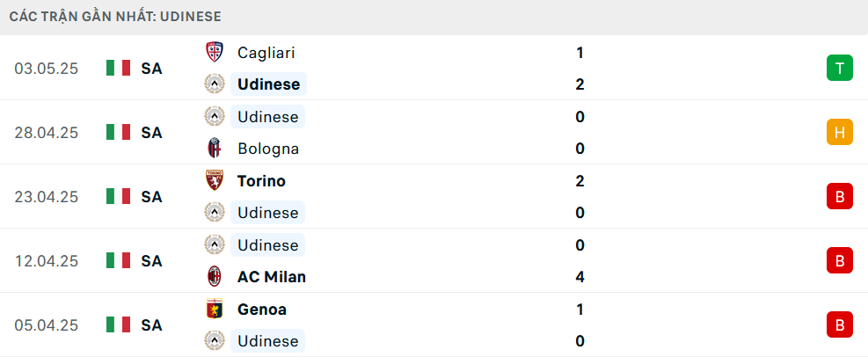Open the Cagliari team name link
Image resolution: width=868 pixels, height=357 pixels.
[x=266, y=53]
